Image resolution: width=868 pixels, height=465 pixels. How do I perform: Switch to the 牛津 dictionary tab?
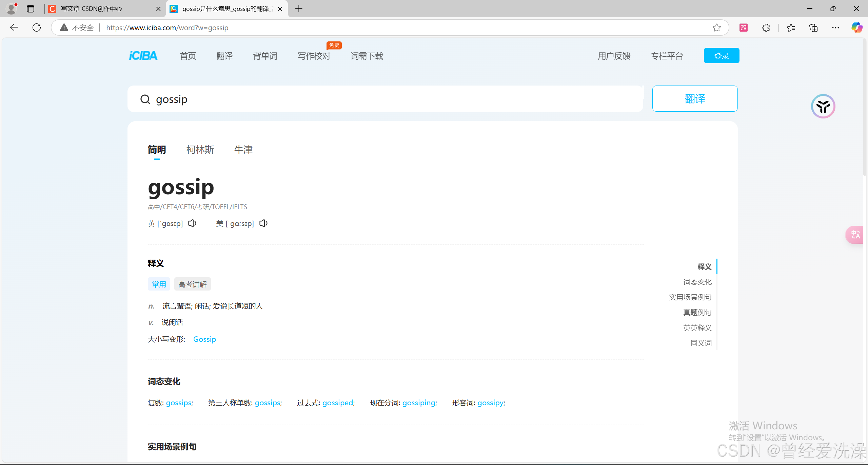tap(243, 150)
